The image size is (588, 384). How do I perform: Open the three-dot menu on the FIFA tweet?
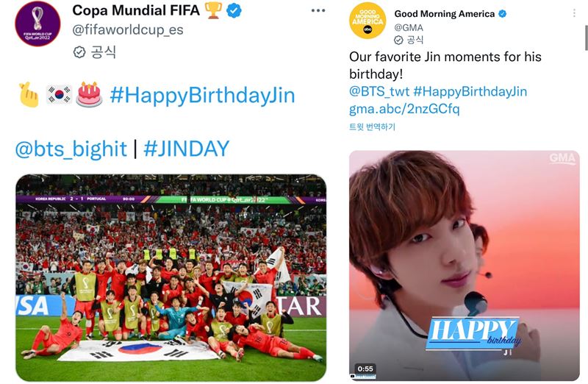pyautogui.click(x=318, y=10)
